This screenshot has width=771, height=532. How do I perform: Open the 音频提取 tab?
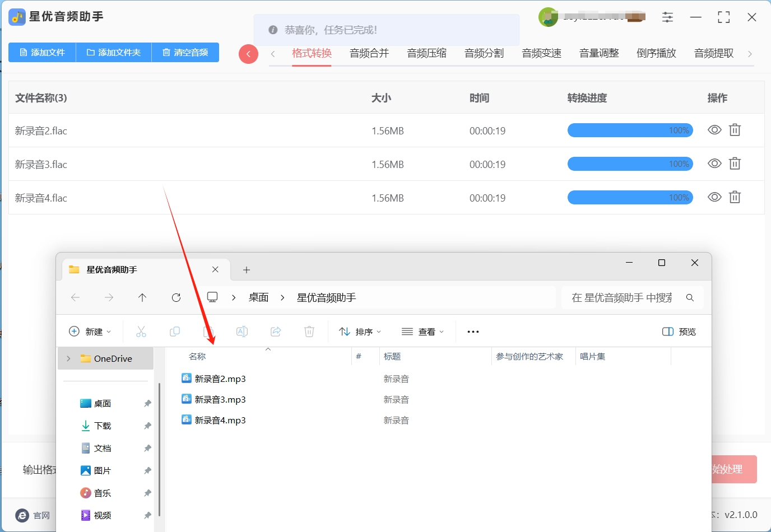(x=714, y=53)
